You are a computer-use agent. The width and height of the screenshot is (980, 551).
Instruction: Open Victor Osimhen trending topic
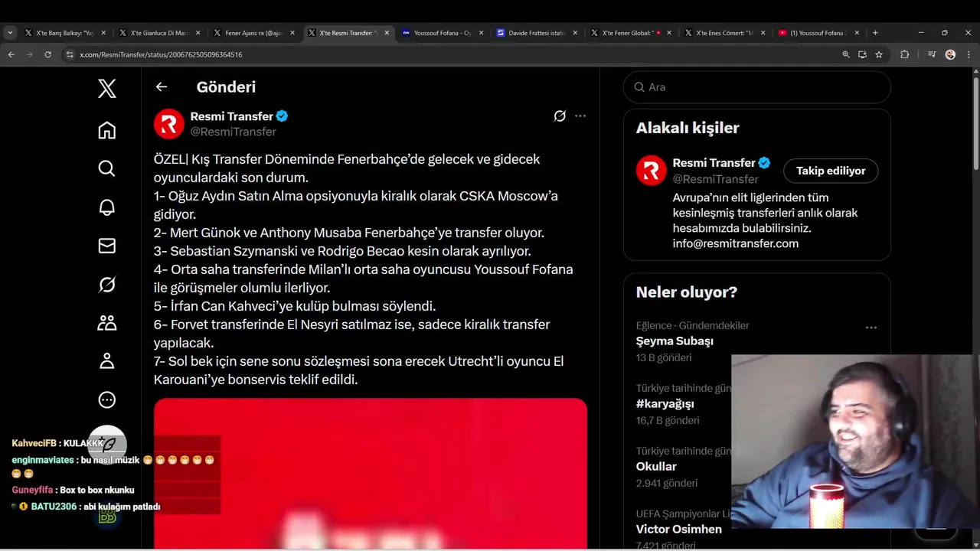(x=678, y=530)
